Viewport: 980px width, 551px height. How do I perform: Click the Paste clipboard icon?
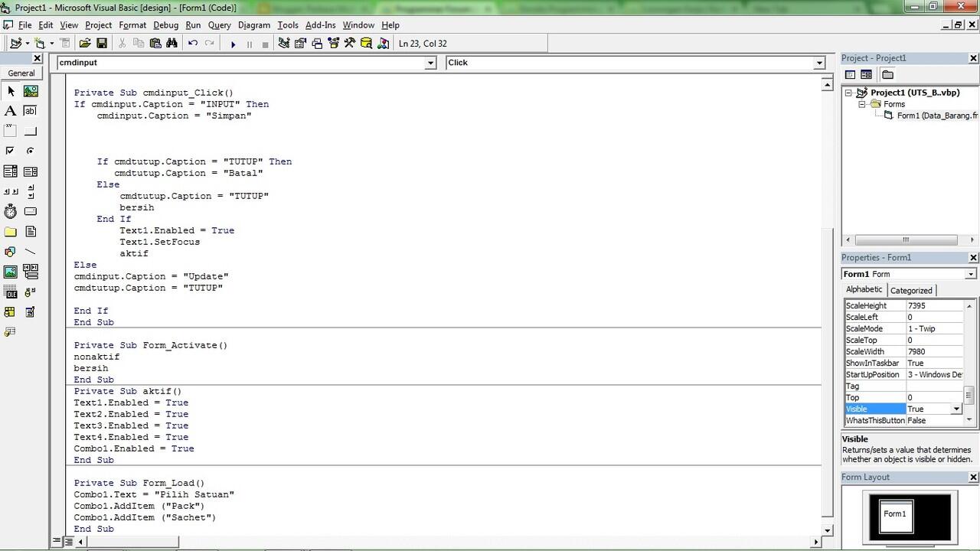point(155,44)
